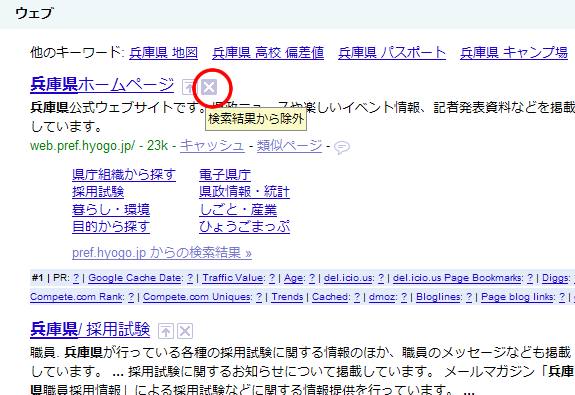The height and width of the screenshot is (395, 575).
Task: Promote 兵庫県/採用試験 result with up-arrow icon
Action: point(166,331)
